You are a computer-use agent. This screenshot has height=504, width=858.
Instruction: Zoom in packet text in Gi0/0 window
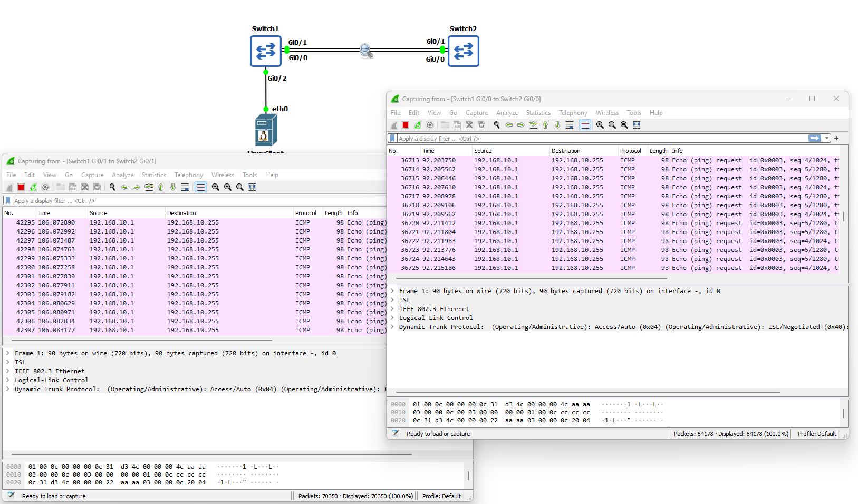tap(600, 125)
